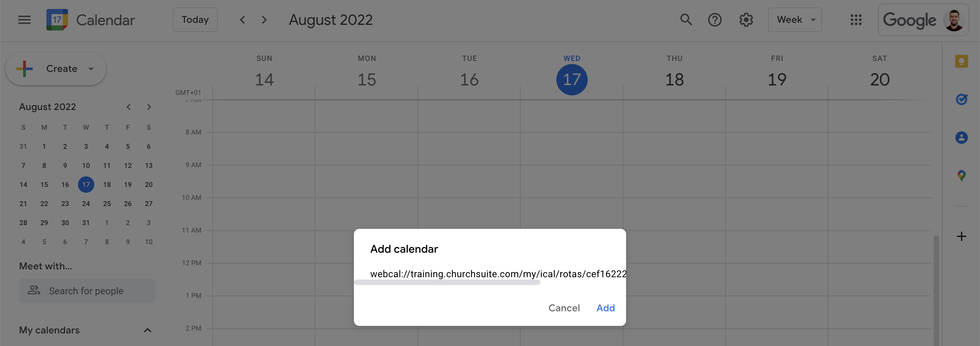This screenshot has height=346, width=980.
Task: Click the get add-ons plus icon
Action: [961, 236]
